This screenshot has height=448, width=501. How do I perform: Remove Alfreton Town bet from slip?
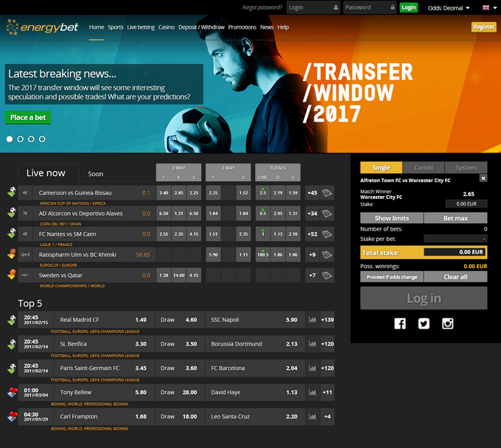point(483,178)
